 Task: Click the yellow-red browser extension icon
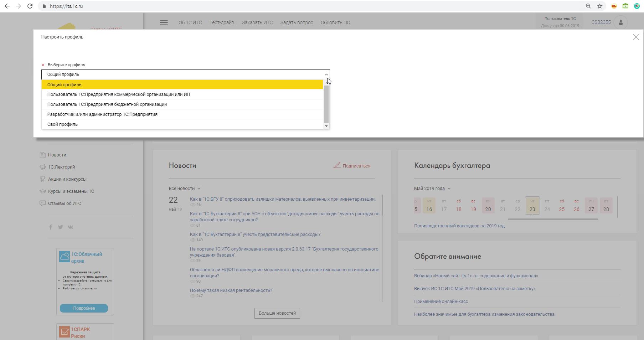(614, 6)
